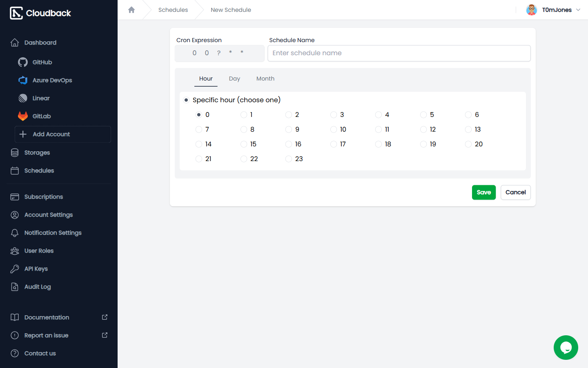Select hour 1 radio button
The width and height of the screenshot is (588, 368).
click(244, 114)
